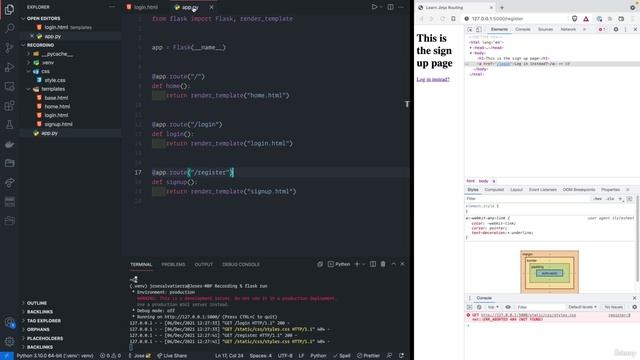The image size is (640, 360).
Task: Expand the OUTLINE section
Action: [34, 303]
